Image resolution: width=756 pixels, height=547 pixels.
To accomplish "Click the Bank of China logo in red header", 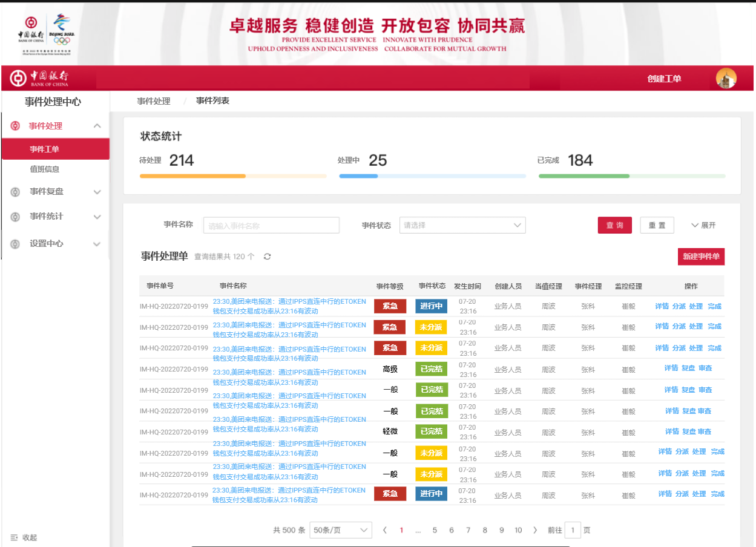I will 39,79.
